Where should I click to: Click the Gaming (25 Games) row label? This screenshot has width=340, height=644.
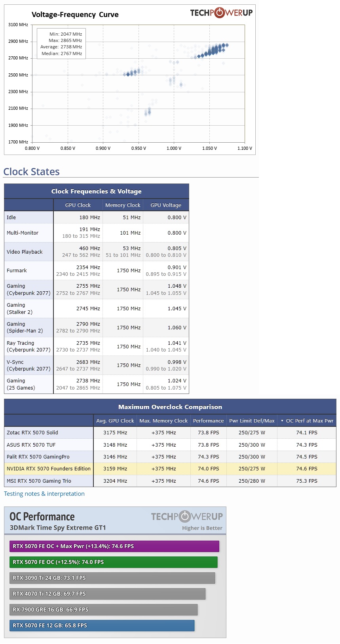pos(21,384)
